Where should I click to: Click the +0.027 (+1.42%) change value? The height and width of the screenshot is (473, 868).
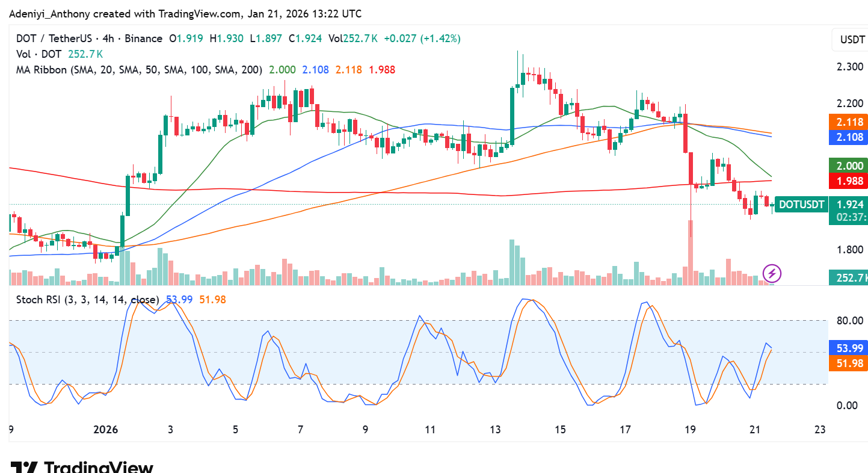click(x=422, y=39)
